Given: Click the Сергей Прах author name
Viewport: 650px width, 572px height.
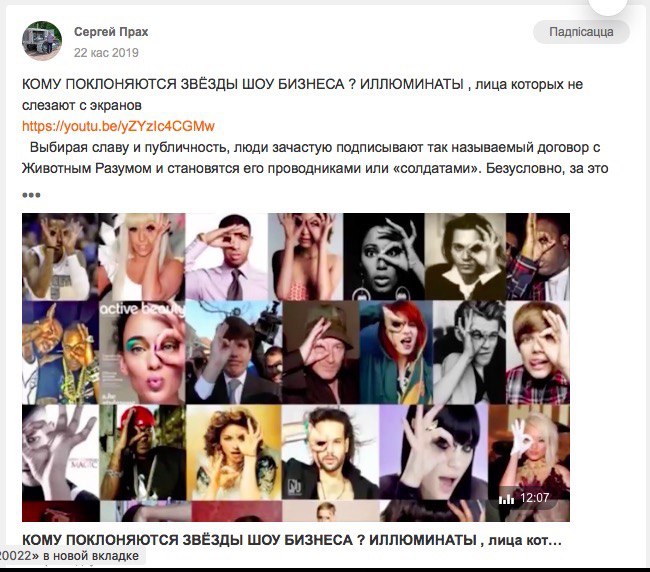Looking at the screenshot, I should (x=111, y=32).
